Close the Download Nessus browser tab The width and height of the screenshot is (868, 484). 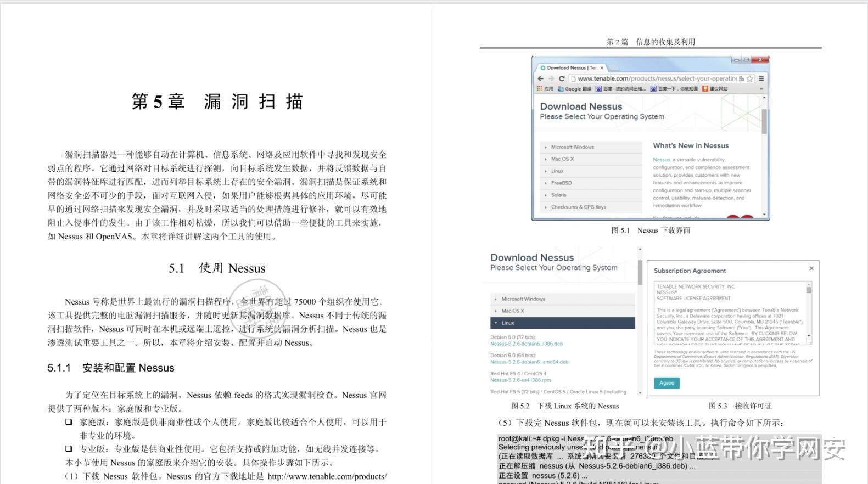[602, 68]
